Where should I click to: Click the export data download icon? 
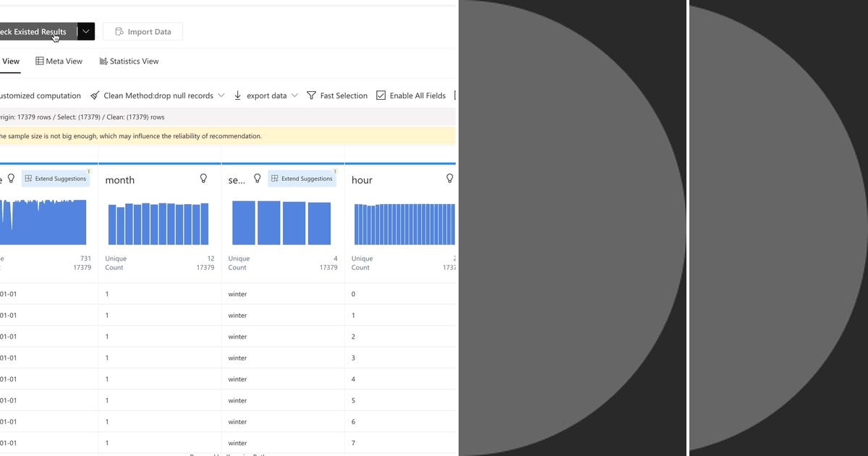[x=237, y=95]
